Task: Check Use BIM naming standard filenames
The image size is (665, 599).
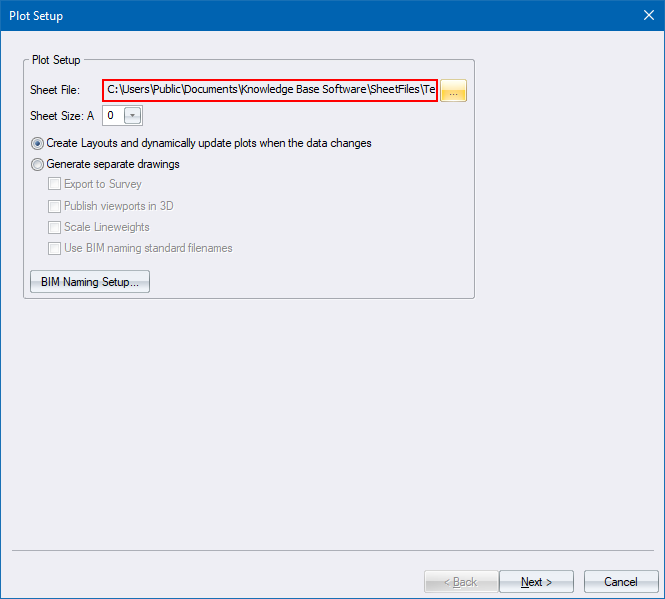Action: tap(55, 248)
